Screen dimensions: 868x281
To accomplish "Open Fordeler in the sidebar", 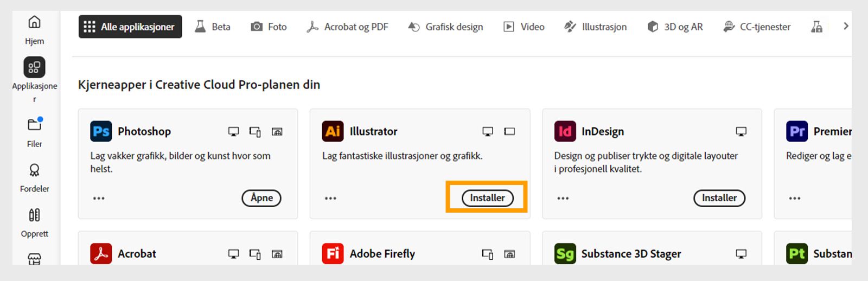I will (34, 178).
